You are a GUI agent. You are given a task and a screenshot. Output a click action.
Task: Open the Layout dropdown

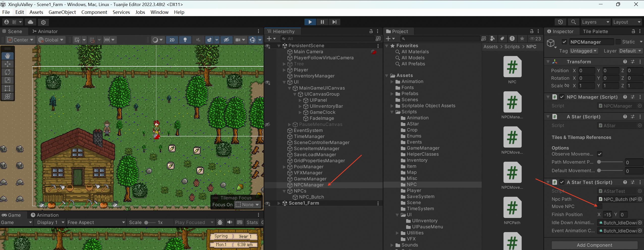pyautogui.click(x=627, y=22)
